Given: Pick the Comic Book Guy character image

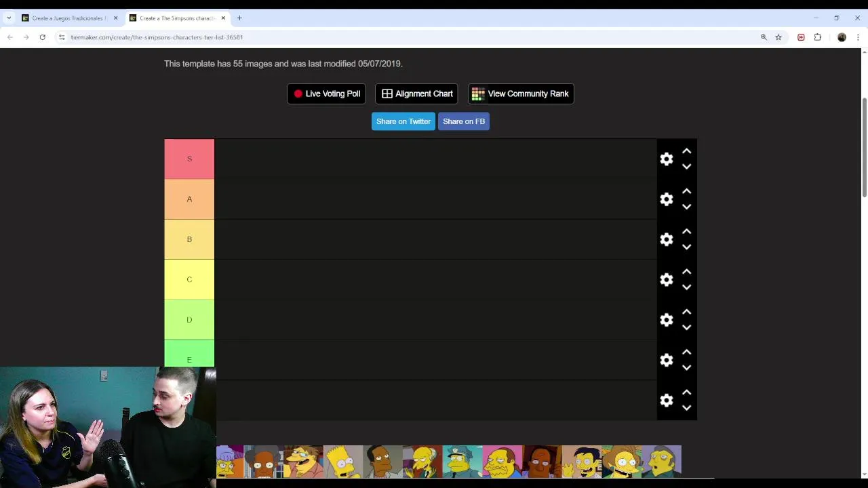Looking at the screenshot, I should (x=502, y=462).
